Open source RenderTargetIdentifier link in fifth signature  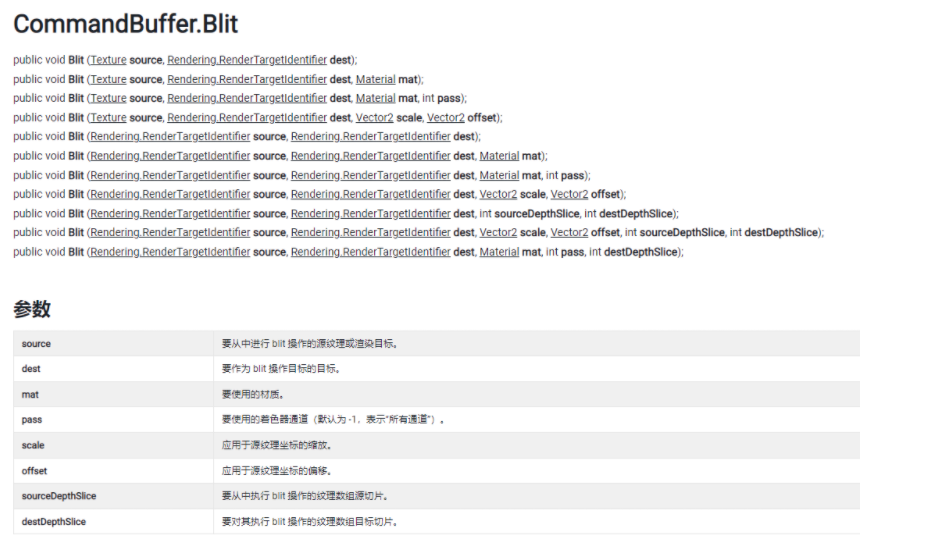point(170,136)
